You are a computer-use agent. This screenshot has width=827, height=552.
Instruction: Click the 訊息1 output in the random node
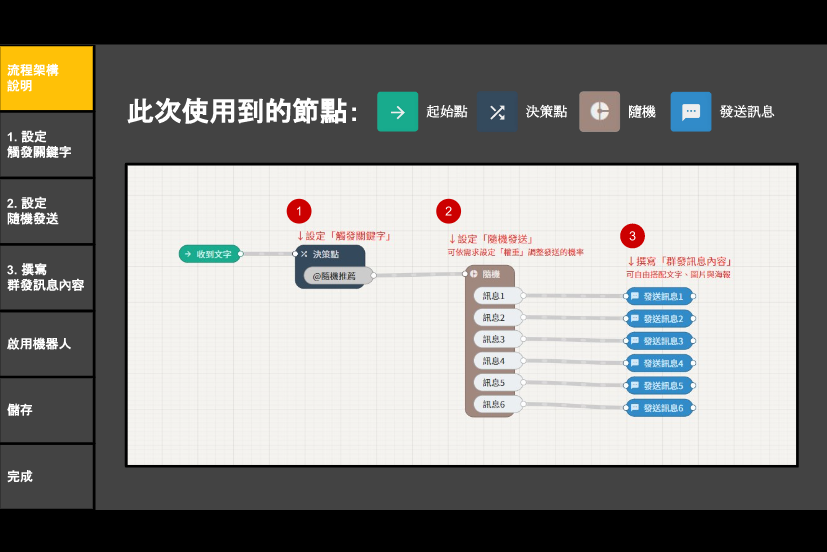click(498, 296)
